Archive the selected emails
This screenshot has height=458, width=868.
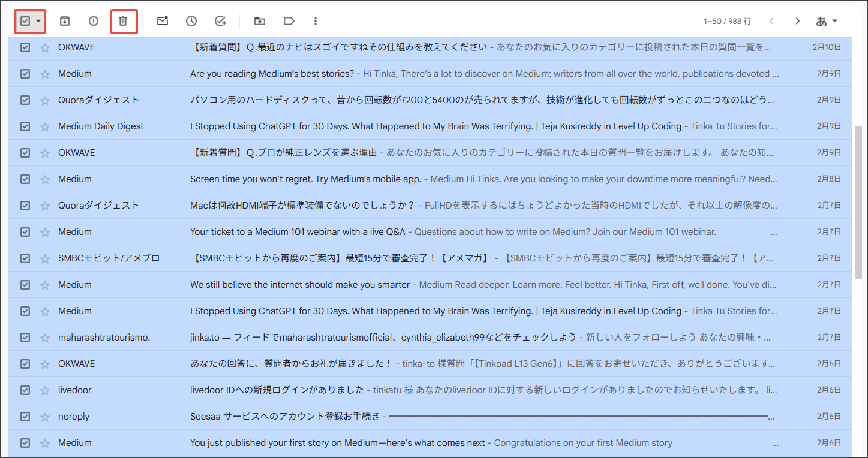click(64, 20)
